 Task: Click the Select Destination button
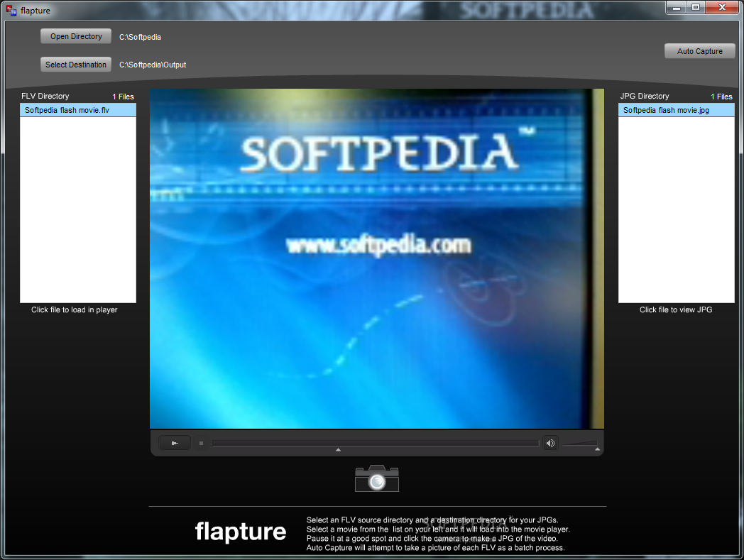click(76, 65)
